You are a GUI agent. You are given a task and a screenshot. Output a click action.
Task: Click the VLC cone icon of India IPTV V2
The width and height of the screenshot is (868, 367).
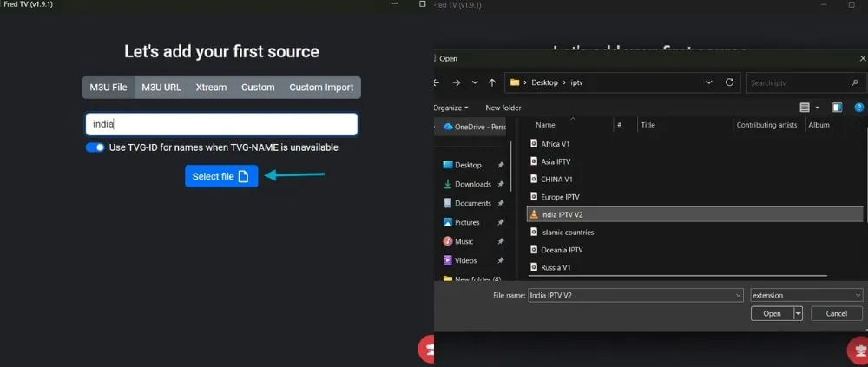tap(534, 214)
